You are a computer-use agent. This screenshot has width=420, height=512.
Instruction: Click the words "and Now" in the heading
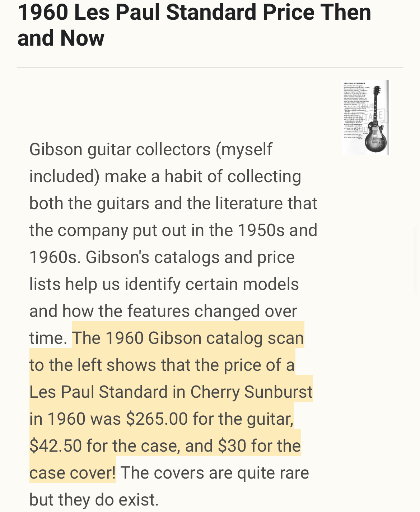(x=61, y=38)
